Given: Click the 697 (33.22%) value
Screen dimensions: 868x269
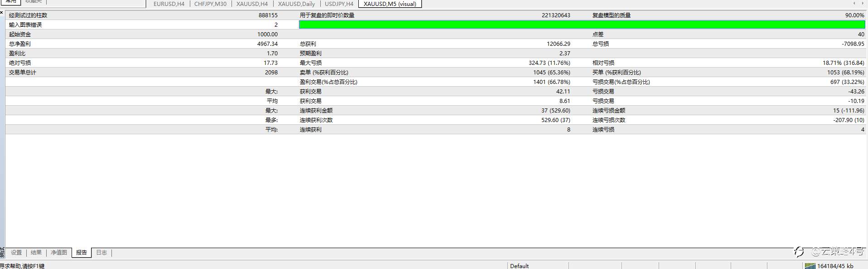Looking at the screenshot, I should tap(847, 82).
